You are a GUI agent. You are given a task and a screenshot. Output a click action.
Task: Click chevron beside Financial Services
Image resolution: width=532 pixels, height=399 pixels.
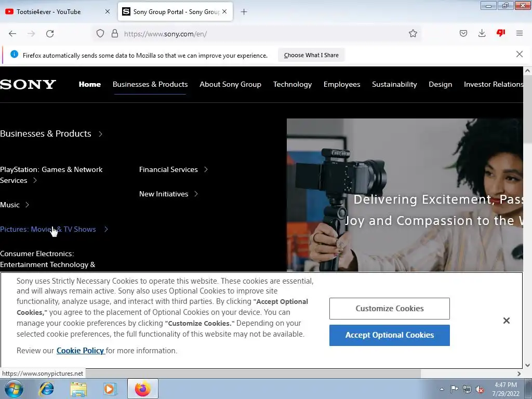click(206, 169)
